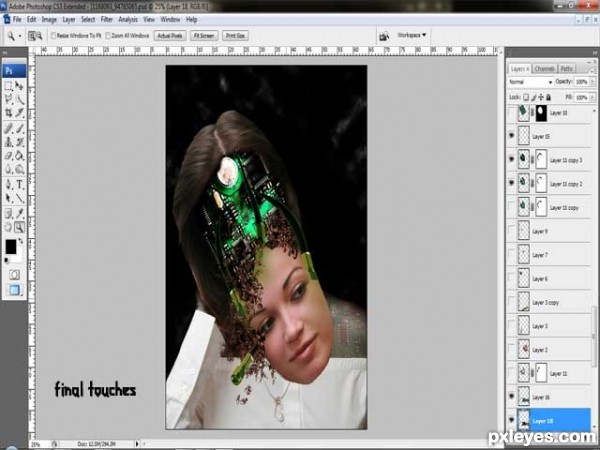This screenshot has width=600, height=450.
Task: Select the Dodge tool
Action: coord(20,169)
